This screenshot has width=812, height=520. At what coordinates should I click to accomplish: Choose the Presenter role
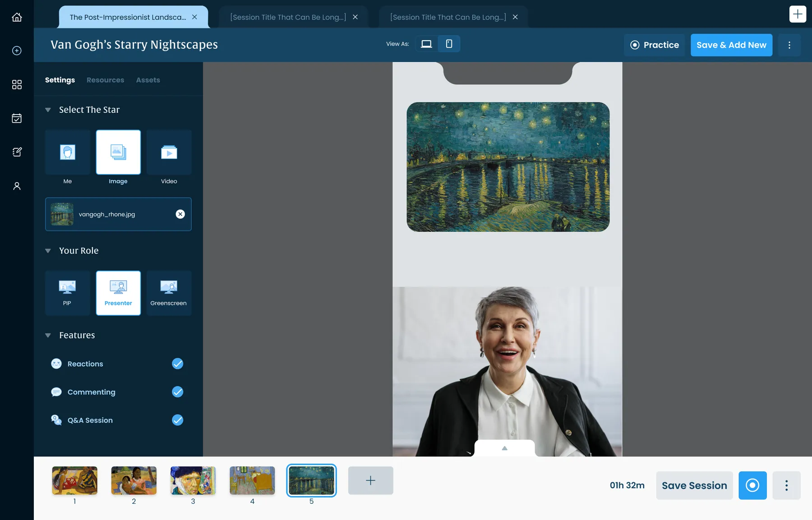point(118,293)
